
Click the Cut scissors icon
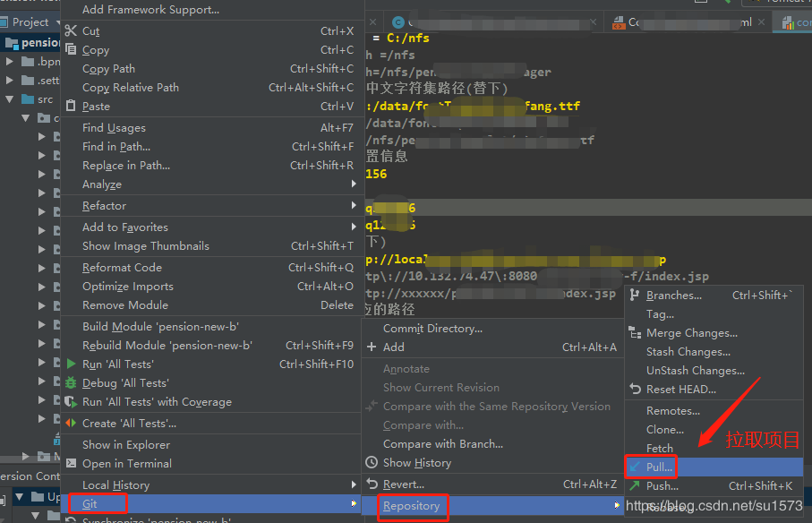[x=71, y=31]
